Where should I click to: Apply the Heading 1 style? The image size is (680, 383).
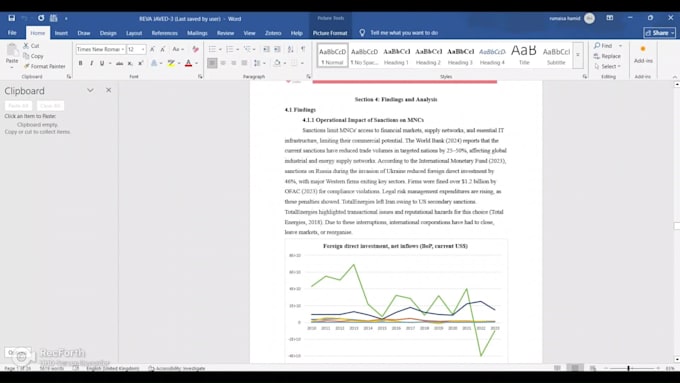(x=396, y=55)
